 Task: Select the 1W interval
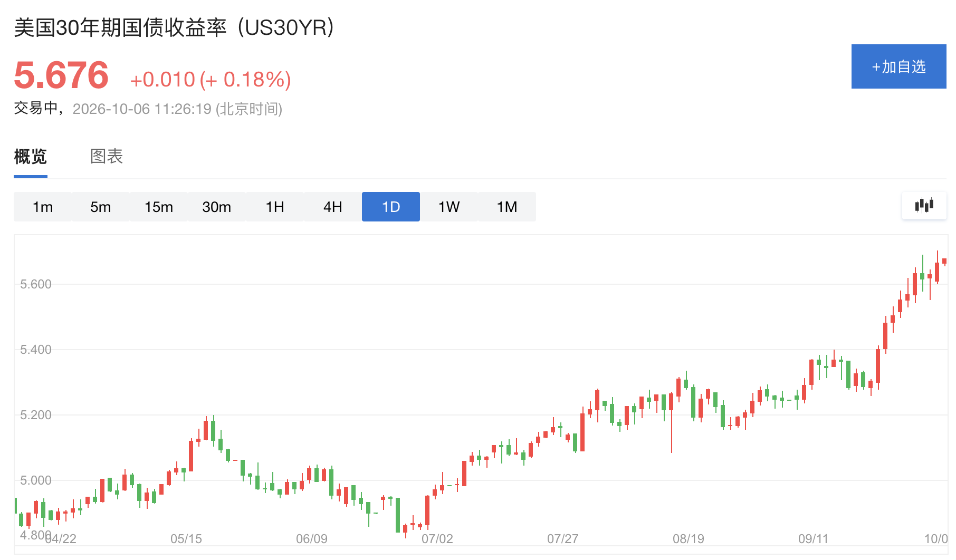449,207
